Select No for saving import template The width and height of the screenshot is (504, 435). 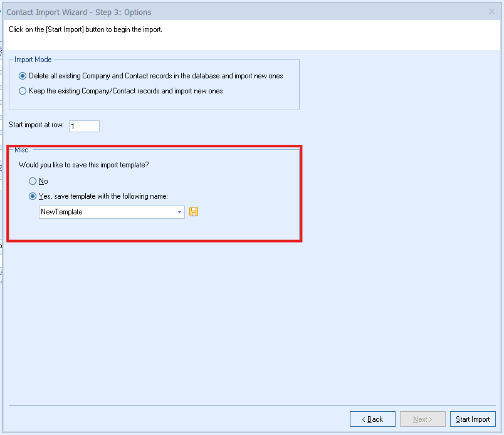point(33,181)
